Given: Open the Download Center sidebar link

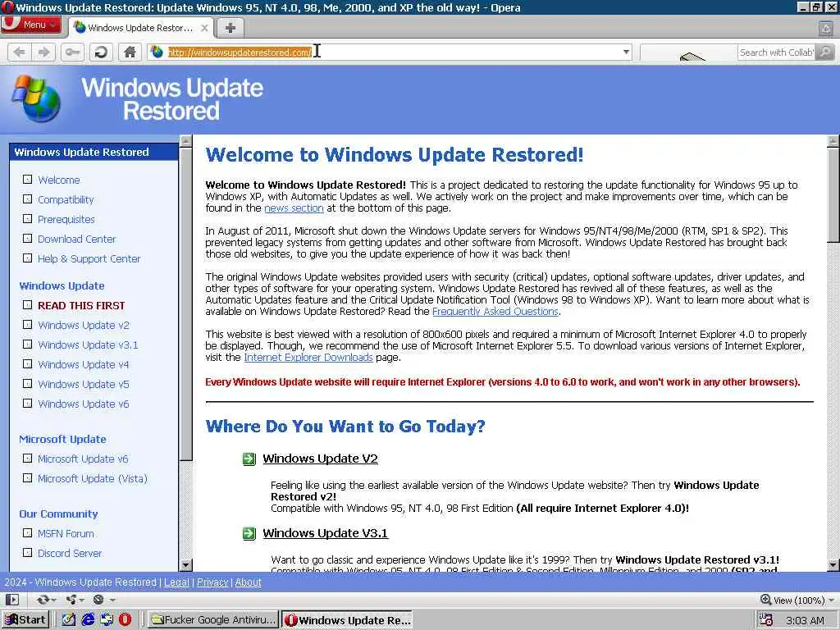Looking at the screenshot, I should tap(76, 239).
